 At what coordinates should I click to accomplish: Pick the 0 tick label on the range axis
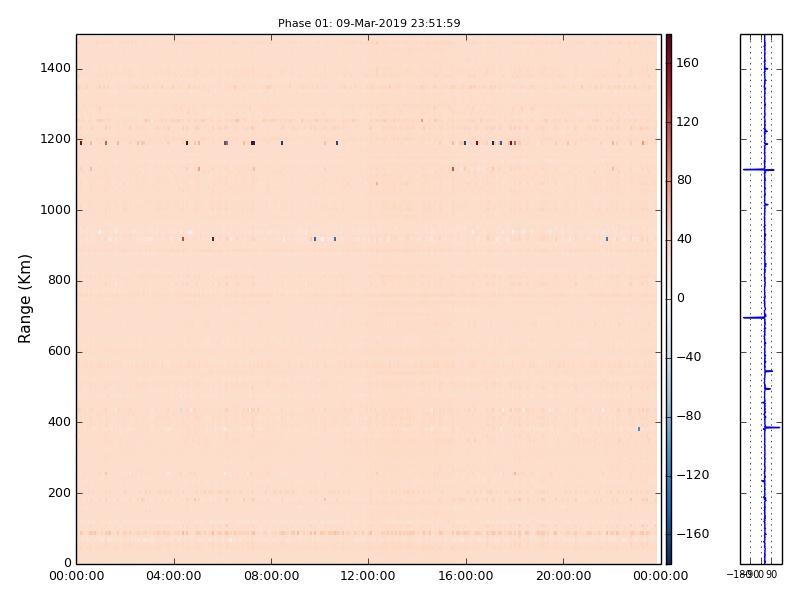pos(67,563)
